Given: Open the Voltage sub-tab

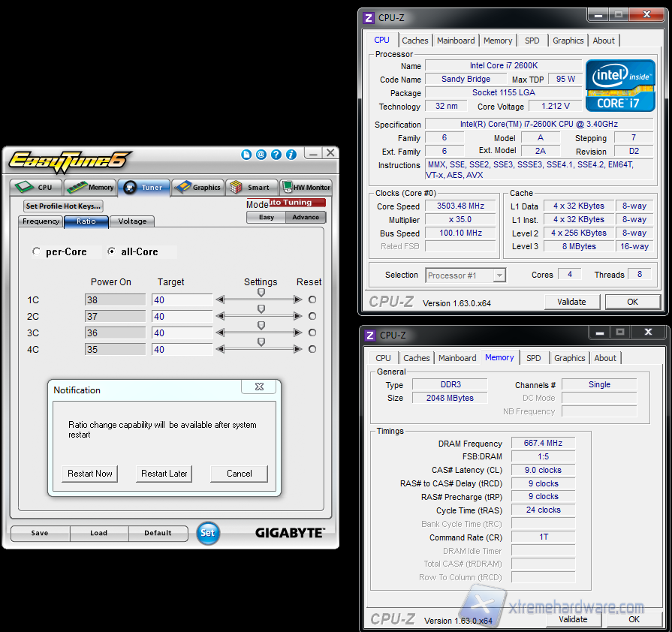Looking at the screenshot, I should coord(132,221).
